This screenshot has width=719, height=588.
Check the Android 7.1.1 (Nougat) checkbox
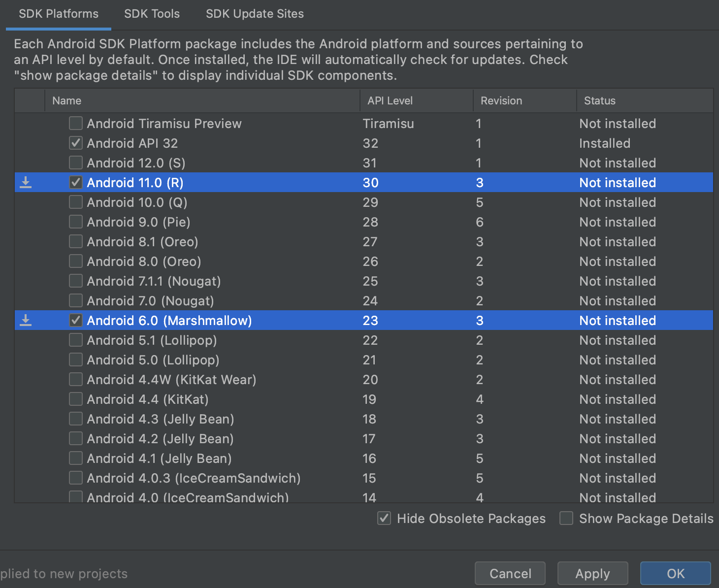pyautogui.click(x=76, y=281)
